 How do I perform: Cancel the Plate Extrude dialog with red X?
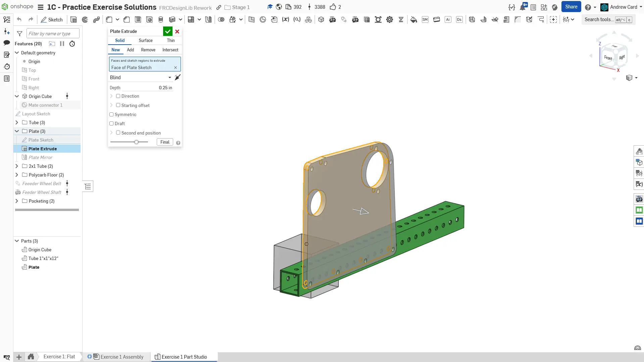pos(177,32)
